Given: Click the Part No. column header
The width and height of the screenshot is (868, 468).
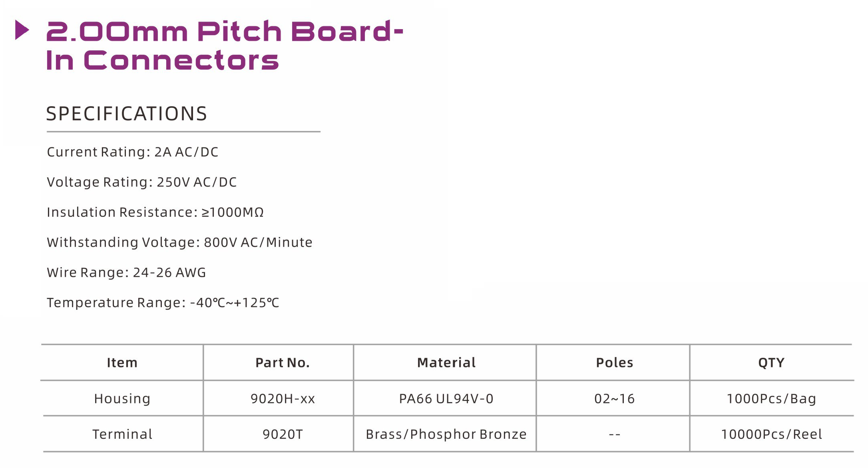Looking at the screenshot, I should [x=283, y=363].
